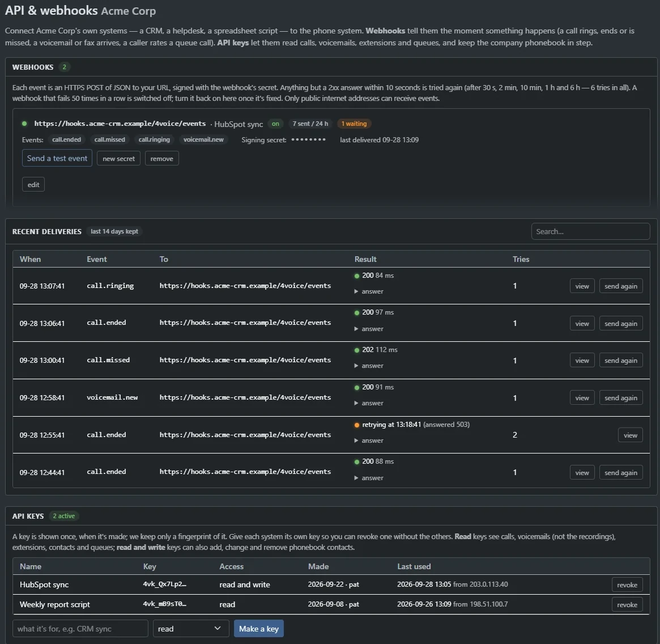
Task: Send again the 12:58:41 voicemail.new delivery
Action: click(x=621, y=397)
